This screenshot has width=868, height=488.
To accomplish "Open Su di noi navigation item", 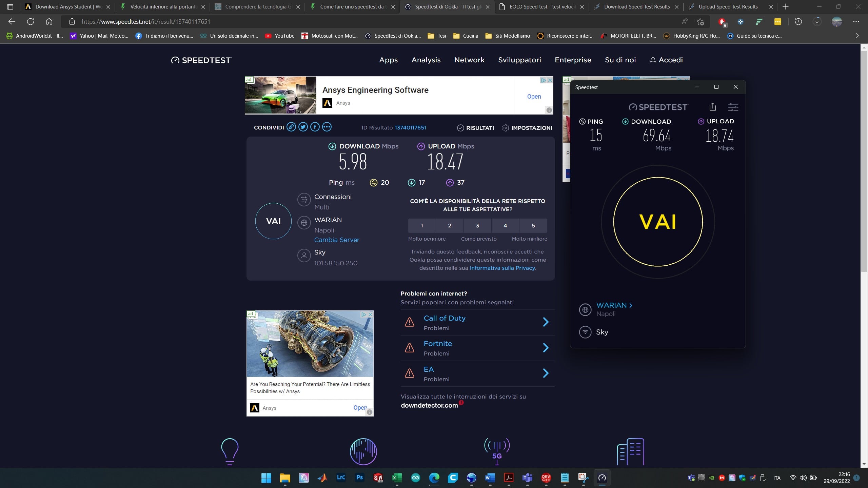I will point(620,60).
